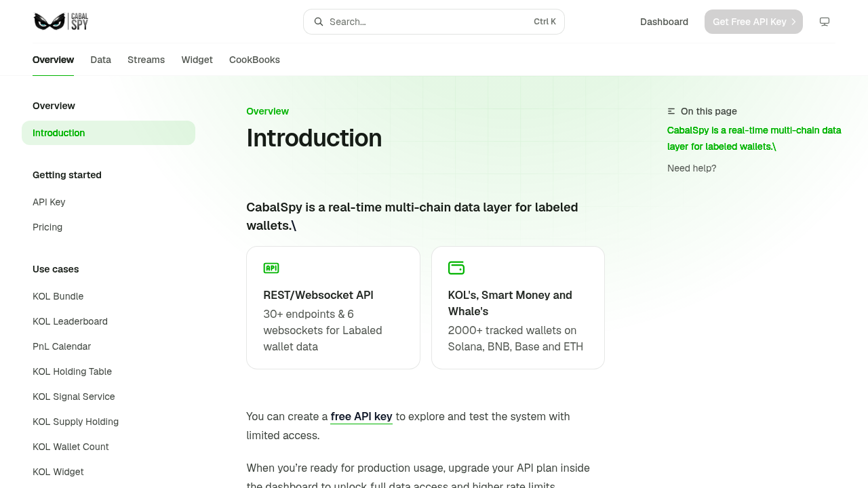
Task: Open the Dashboard link
Action: pos(664,22)
